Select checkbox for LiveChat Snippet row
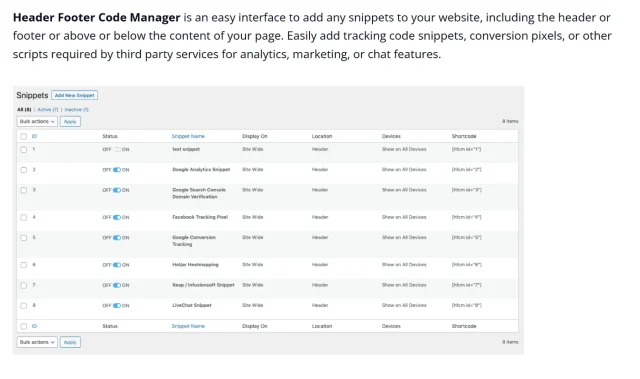The height and width of the screenshot is (379, 640). coord(24,306)
